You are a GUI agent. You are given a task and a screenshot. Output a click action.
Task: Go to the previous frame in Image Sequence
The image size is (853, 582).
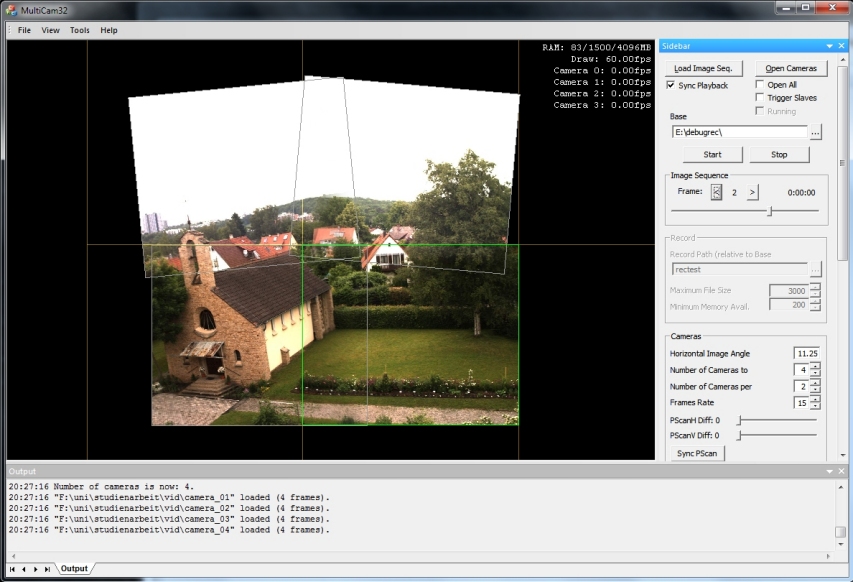tap(716, 192)
